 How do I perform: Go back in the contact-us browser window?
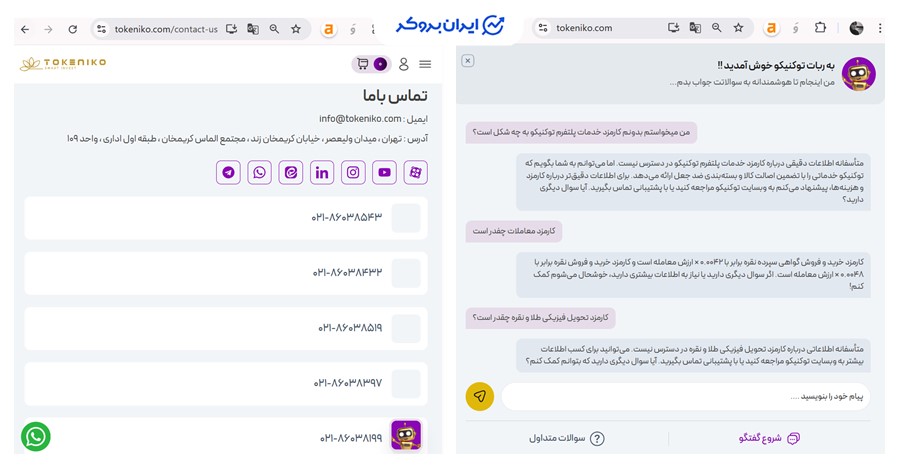25,29
